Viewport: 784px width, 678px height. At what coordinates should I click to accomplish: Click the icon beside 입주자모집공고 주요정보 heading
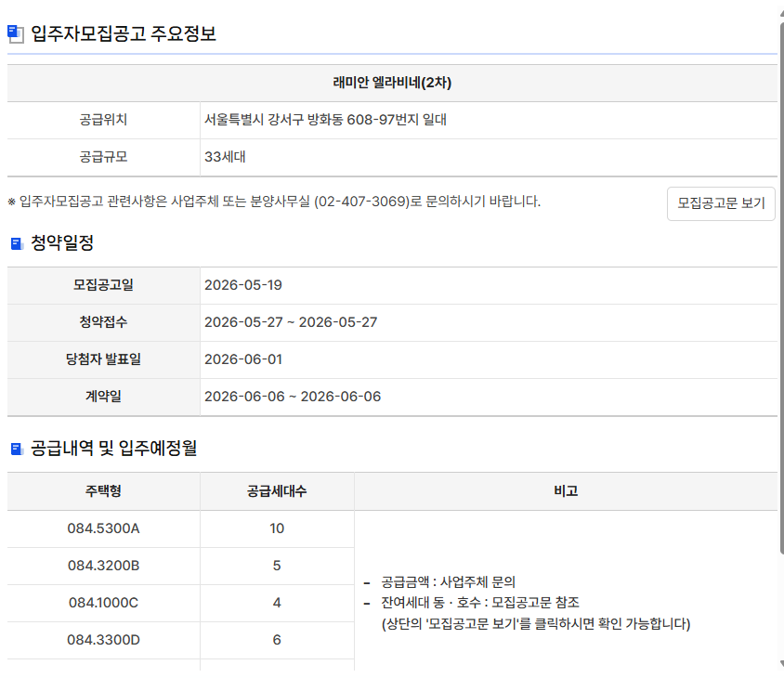(x=16, y=34)
